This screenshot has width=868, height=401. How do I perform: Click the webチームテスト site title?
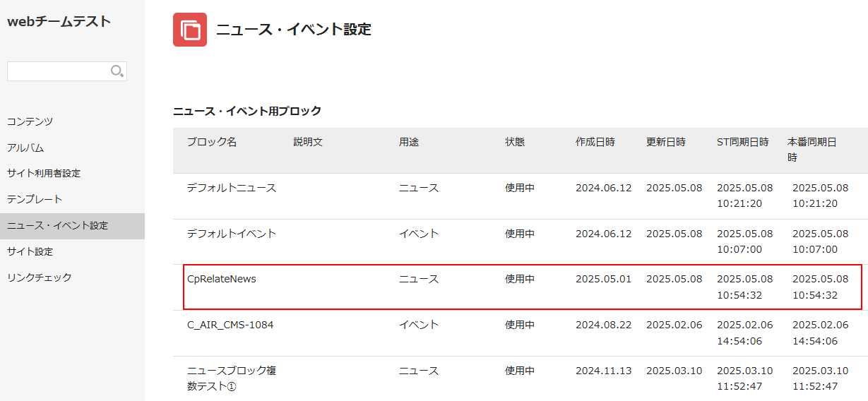(59, 21)
